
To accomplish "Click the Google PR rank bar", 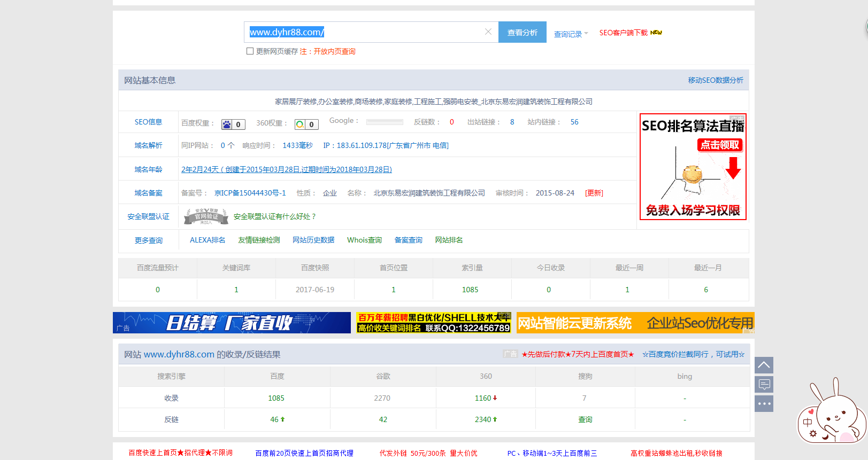I will [x=385, y=122].
